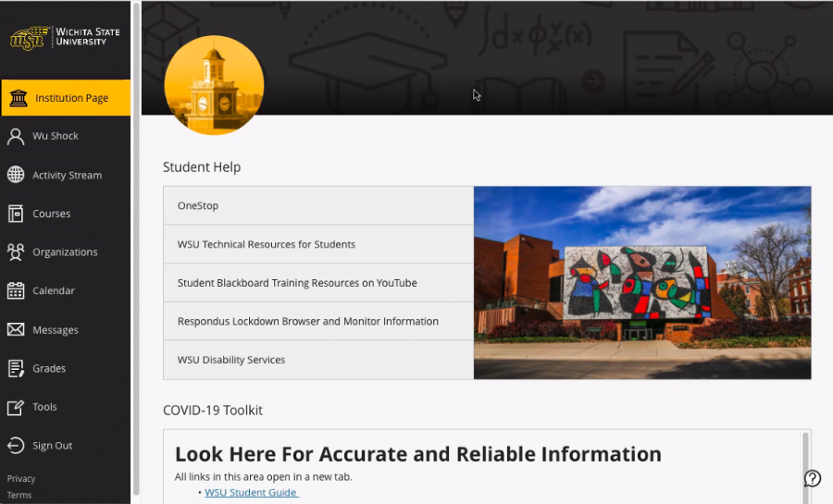Click the Activity Stream globe icon
This screenshot has height=504, width=833.
16,175
